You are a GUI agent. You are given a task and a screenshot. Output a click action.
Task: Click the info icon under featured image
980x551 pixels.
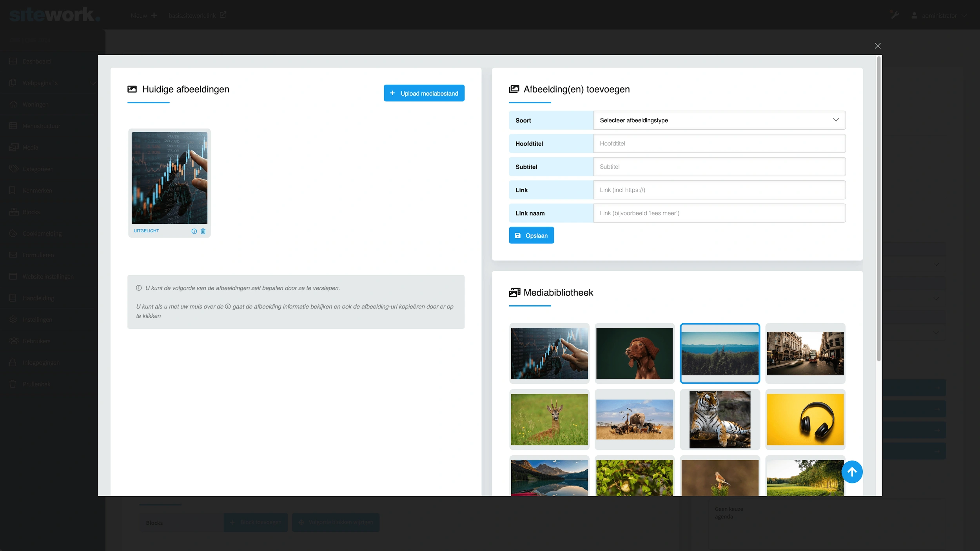pyautogui.click(x=194, y=231)
